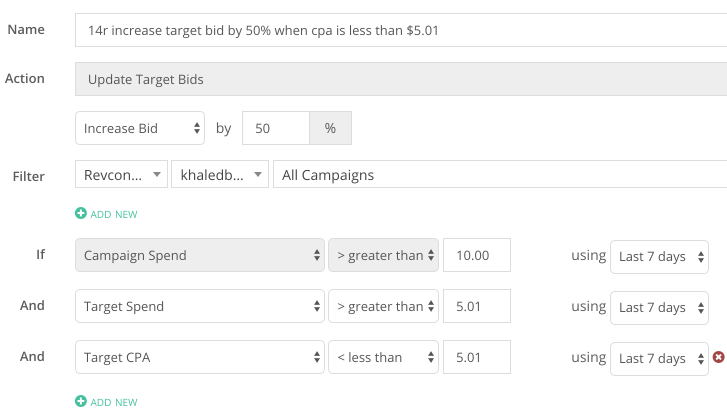Click the red remove icon beside Target CPA row
This screenshot has width=727, height=417.
tap(718, 357)
